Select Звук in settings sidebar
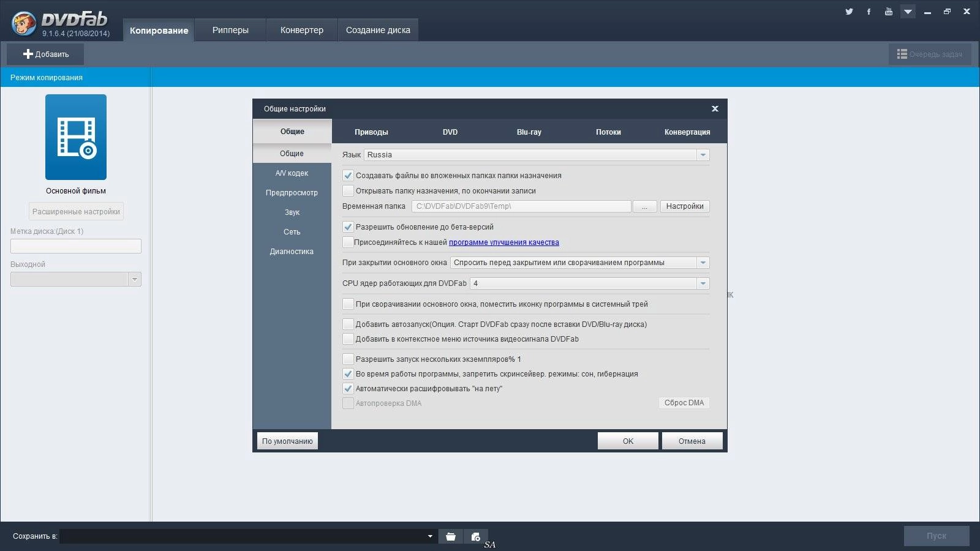This screenshot has height=551, width=980. point(292,212)
